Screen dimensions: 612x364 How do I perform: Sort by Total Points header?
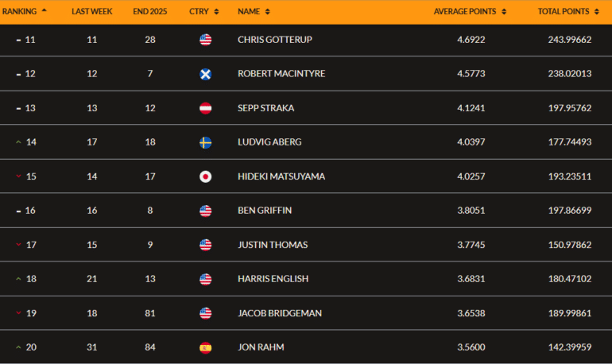pos(567,12)
